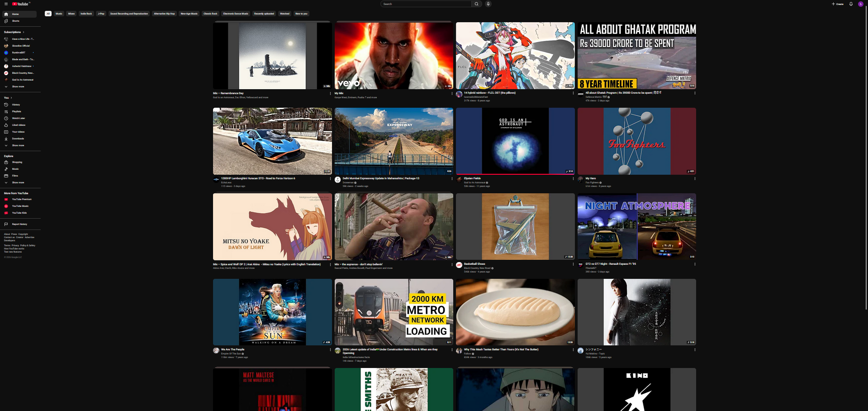Open the hamburger guide menu
868x411 pixels.
point(6,4)
